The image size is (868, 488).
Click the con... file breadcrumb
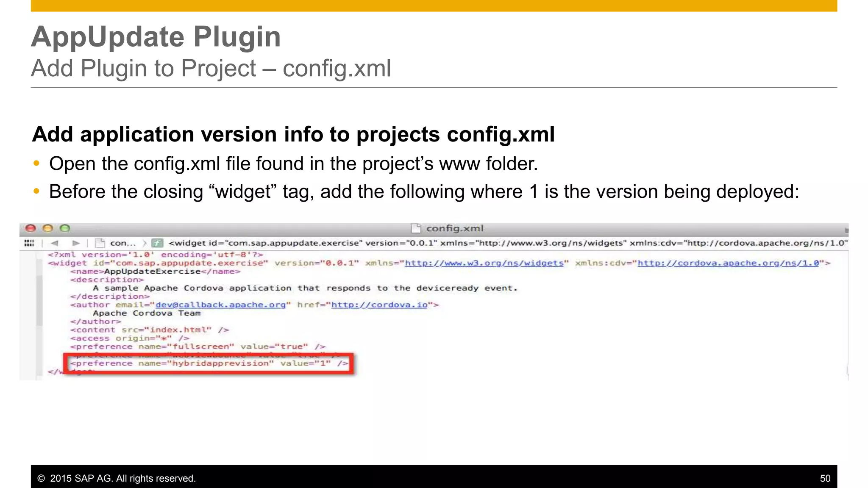115,243
